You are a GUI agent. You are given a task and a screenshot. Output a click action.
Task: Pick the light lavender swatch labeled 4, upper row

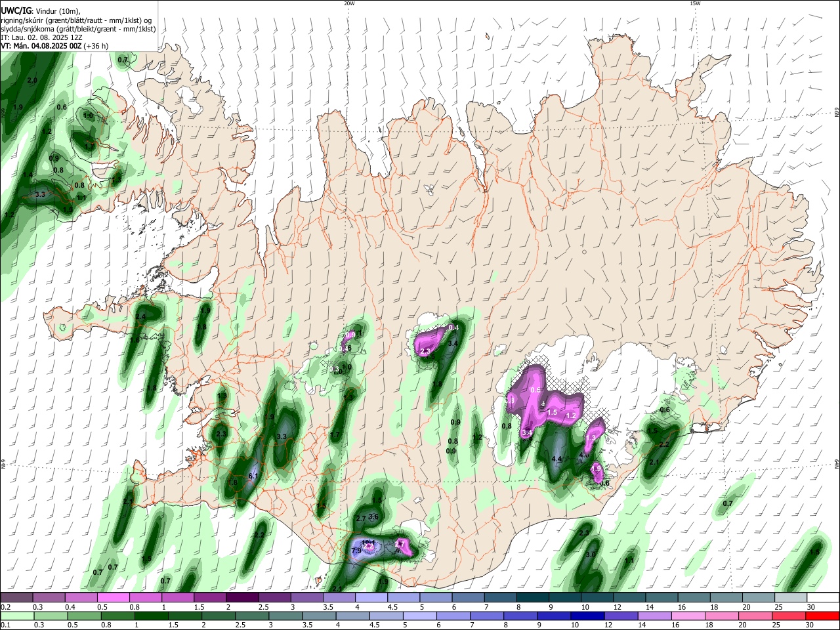(371, 598)
